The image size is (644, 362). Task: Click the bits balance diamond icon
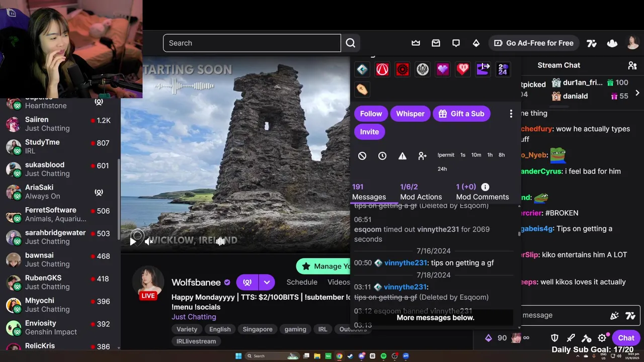tap(488, 338)
